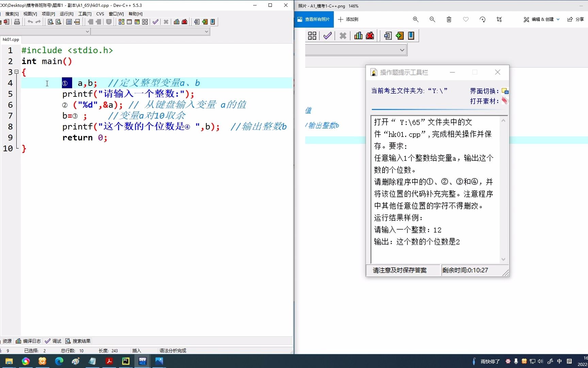Click the Compile & Run toolbar icon

click(x=137, y=22)
